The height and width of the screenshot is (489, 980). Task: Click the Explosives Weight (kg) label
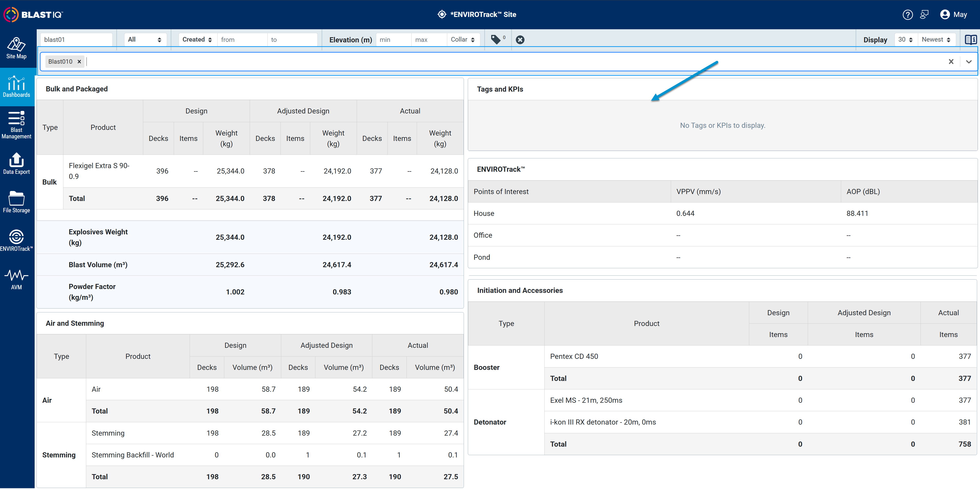point(98,237)
